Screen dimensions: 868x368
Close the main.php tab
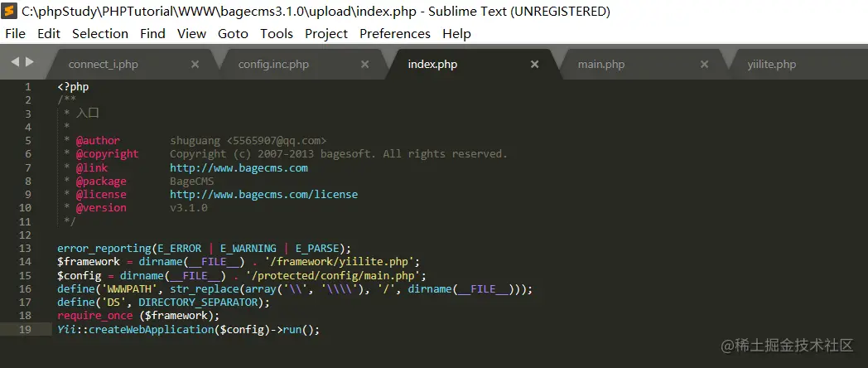point(704,65)
